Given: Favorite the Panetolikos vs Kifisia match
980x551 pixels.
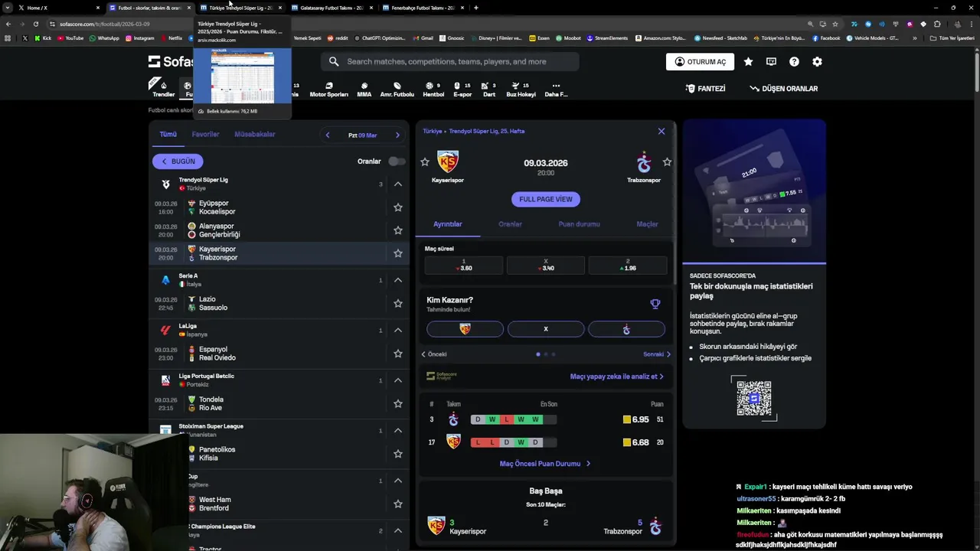Looking at the screenshot, I should 398,454.
